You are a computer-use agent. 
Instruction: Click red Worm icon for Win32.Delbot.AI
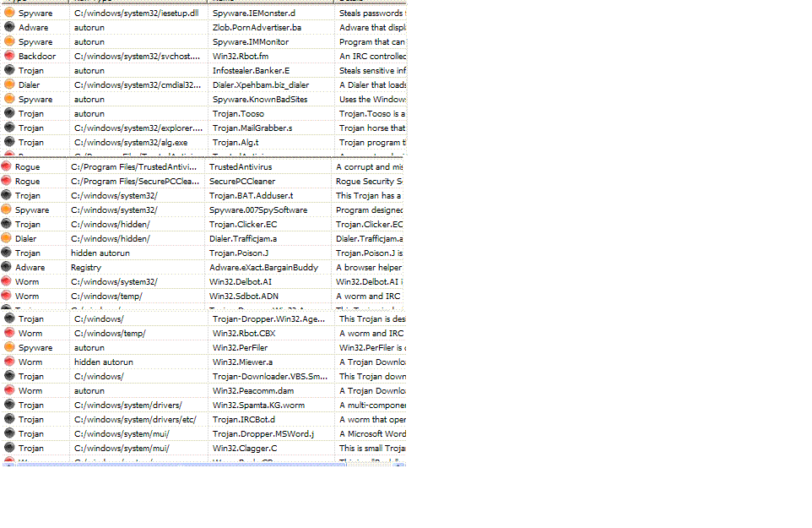[6, 281]
